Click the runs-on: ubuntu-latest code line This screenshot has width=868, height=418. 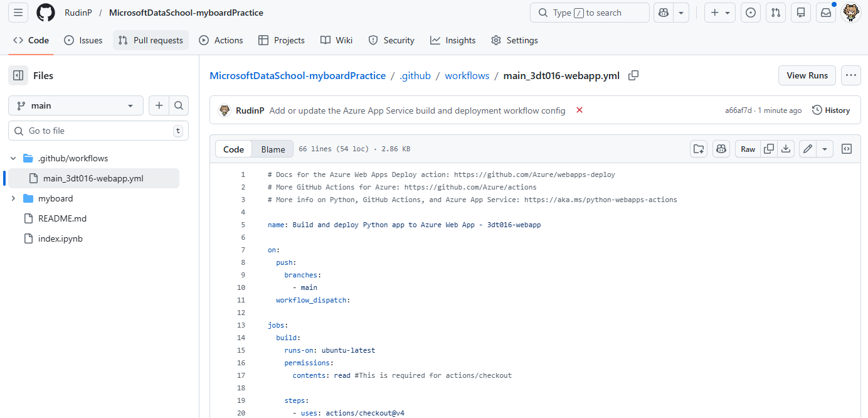[330, 350]
